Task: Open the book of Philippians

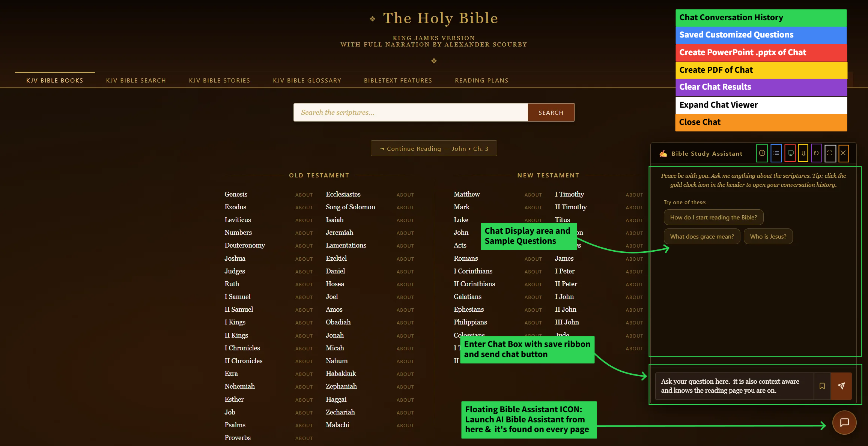Action: (x=470, y=322)
